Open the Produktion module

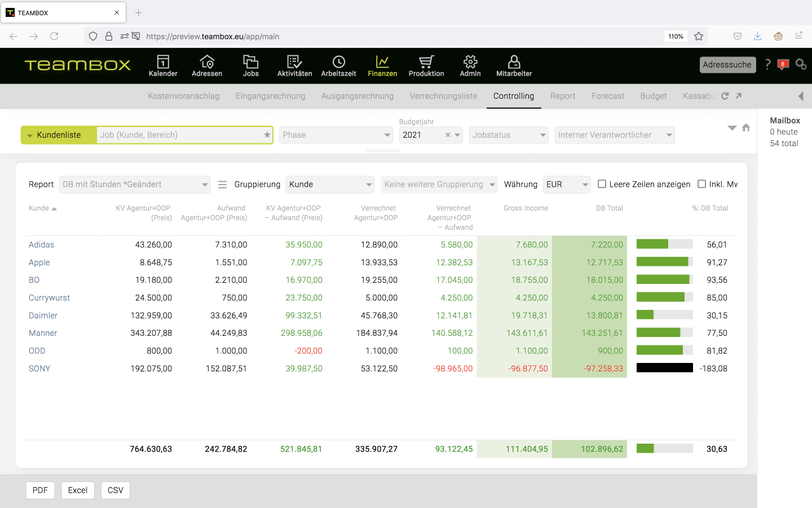426,65
